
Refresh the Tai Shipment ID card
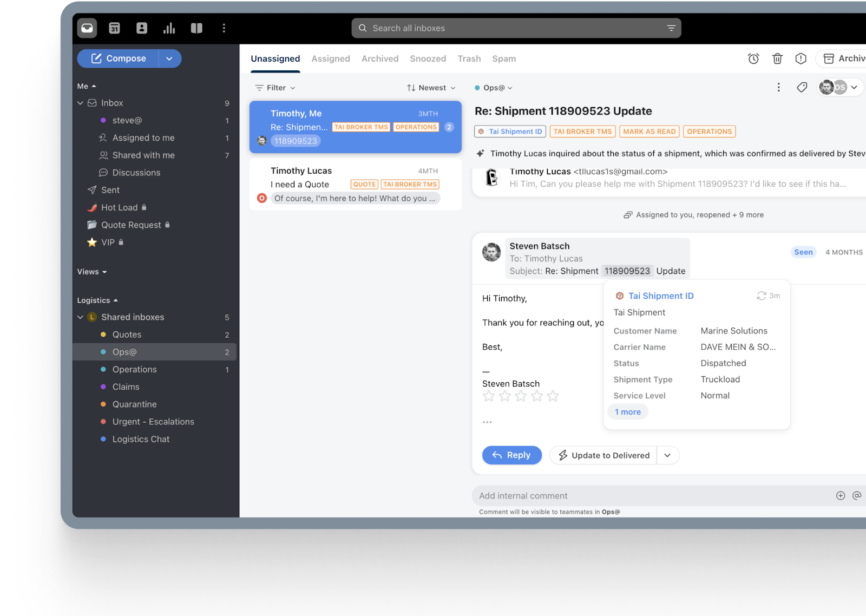(762, 296)
